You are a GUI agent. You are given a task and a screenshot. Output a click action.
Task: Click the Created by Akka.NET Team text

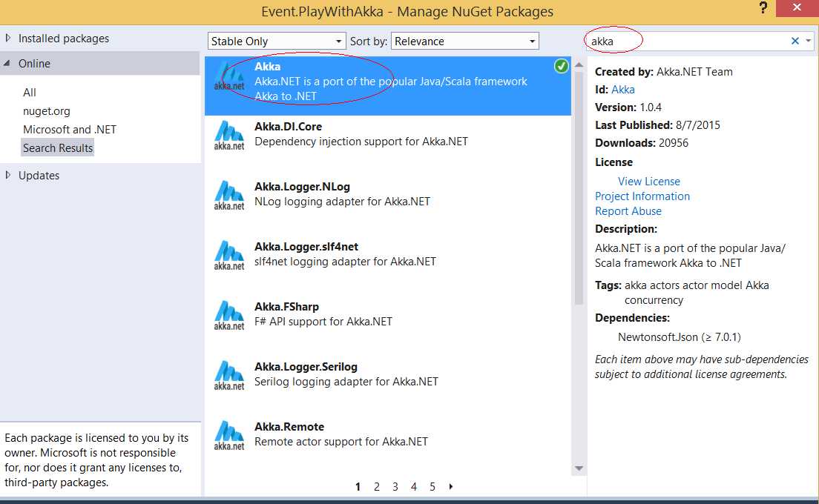pyautogui.click(x=663, y=71)
